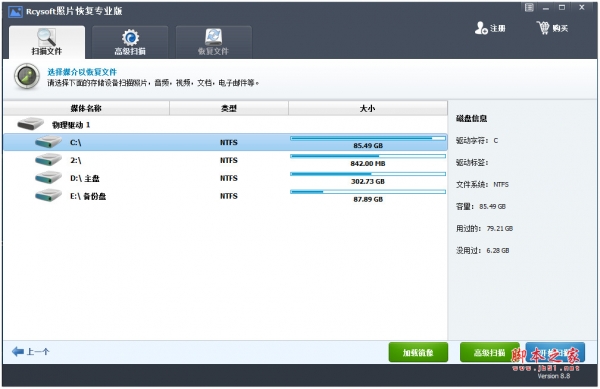Close the Rcysoft window
Image resolution: width=600 pixels, height=389 pixels.
click(582, 7)
